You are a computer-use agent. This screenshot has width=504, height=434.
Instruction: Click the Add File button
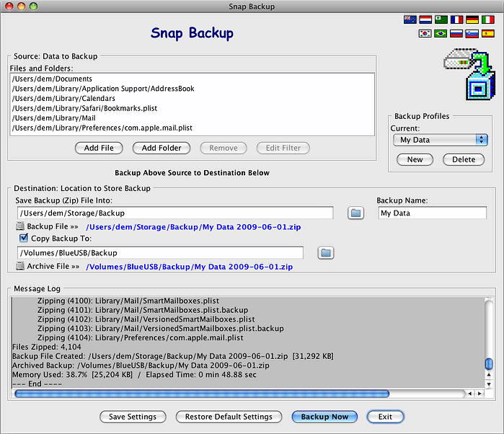click(x=99, y=148)
